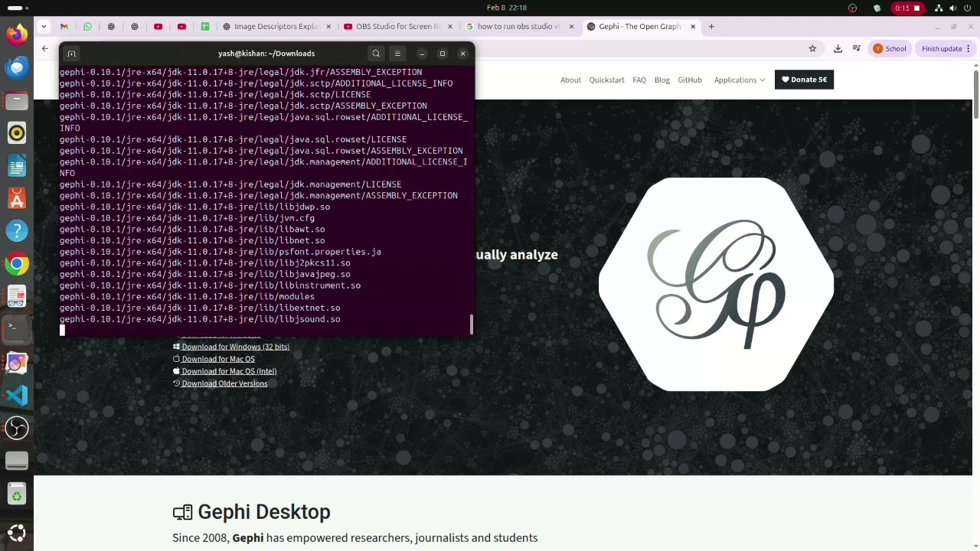This screenshot has height=551, width=980.
Task: Open the terminal search icon
Action: point(376,54)
